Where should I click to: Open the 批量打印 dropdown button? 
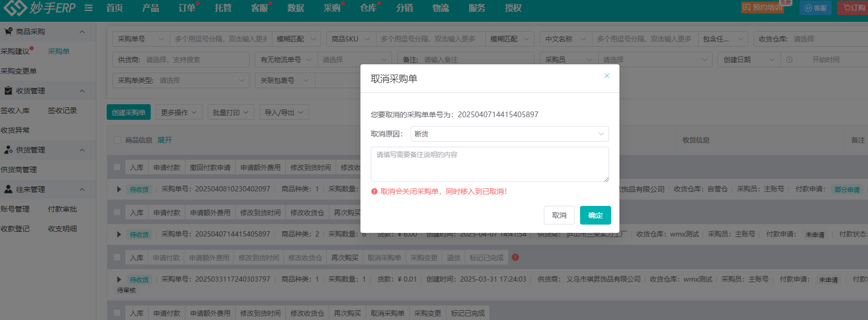coord(230,113)
